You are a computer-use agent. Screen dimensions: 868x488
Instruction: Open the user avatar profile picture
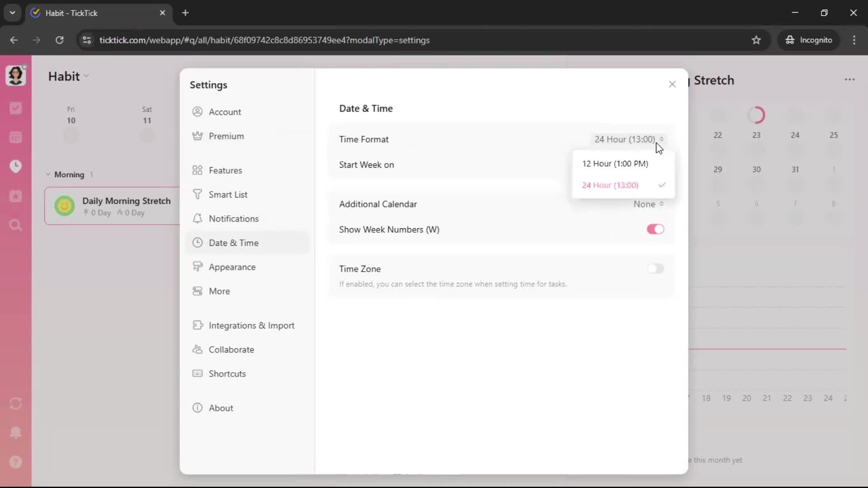point(15,75)
